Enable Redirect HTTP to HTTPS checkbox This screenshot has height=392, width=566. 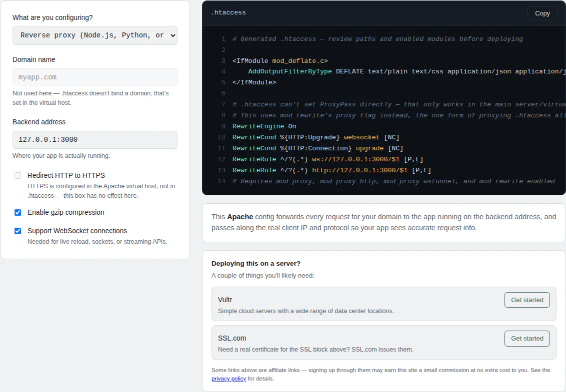tap(17, 176)
